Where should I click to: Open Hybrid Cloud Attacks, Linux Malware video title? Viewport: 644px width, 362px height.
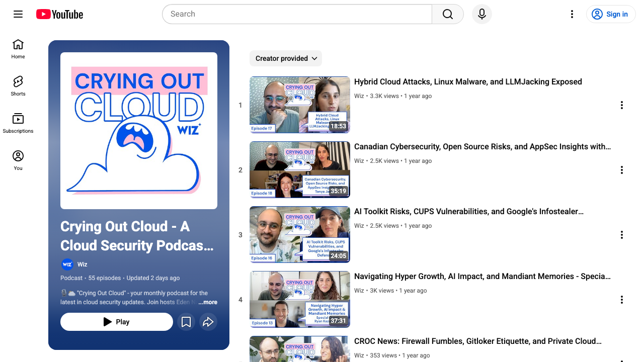[468, 82]
